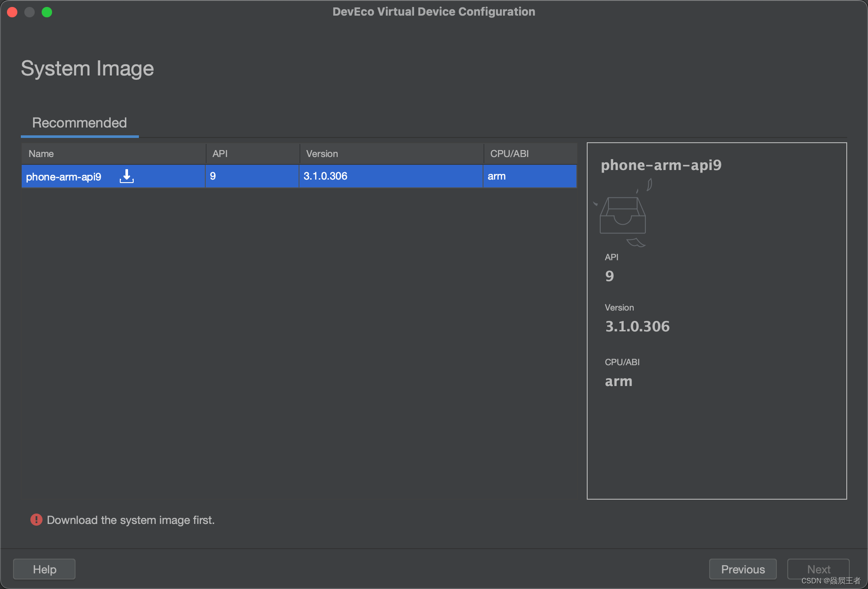Click the download icon for phone-arm-api9
The image size is (868, 589).
click(126, 176)
